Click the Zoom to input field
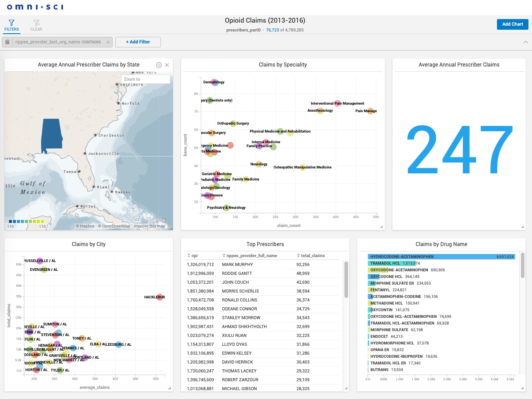532x399 pixels. coord(145,79)
